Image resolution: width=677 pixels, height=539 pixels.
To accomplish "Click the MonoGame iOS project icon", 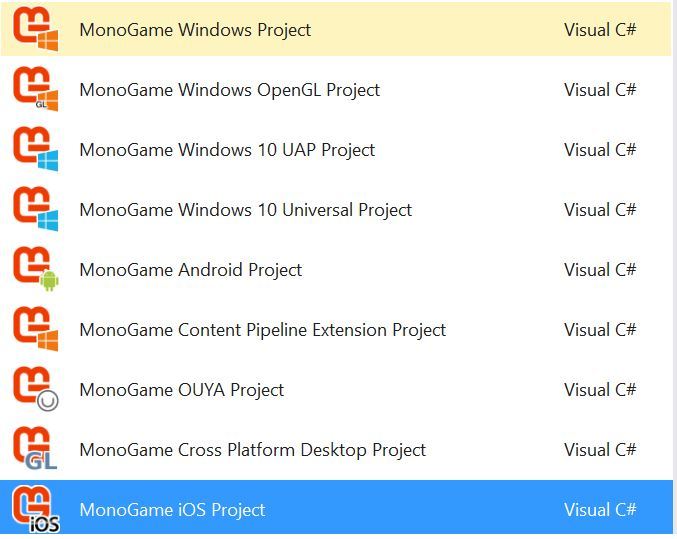I will pyautogui.click(x=35, y=509).
